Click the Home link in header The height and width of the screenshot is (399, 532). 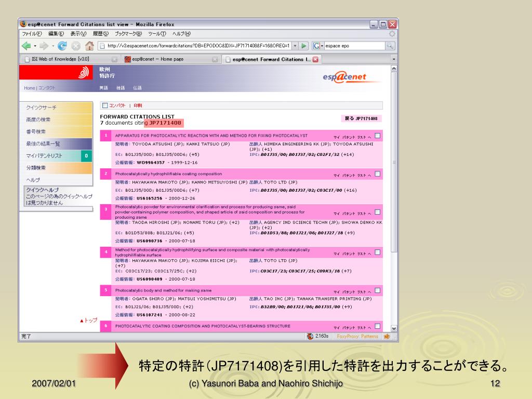[x=30, y=88]
